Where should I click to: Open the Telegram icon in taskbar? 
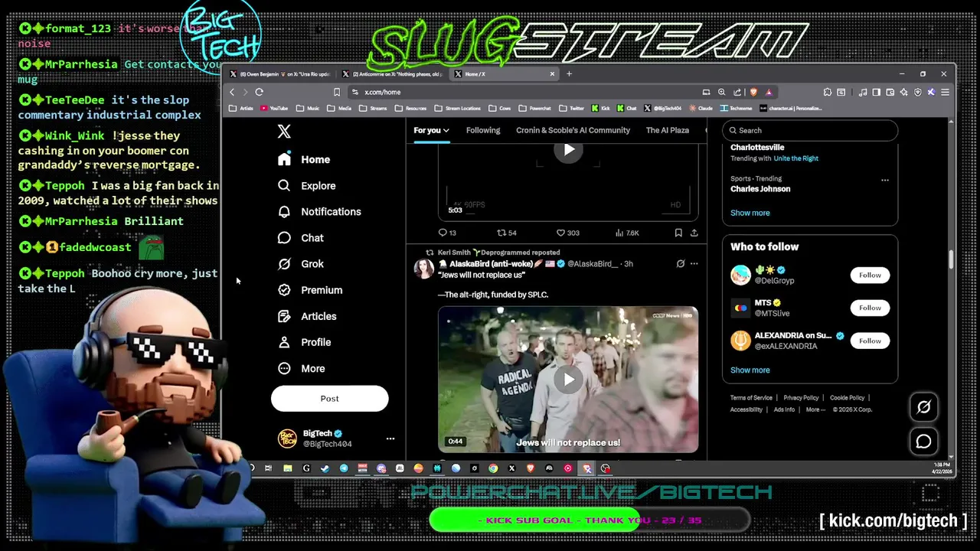(344, 468)
